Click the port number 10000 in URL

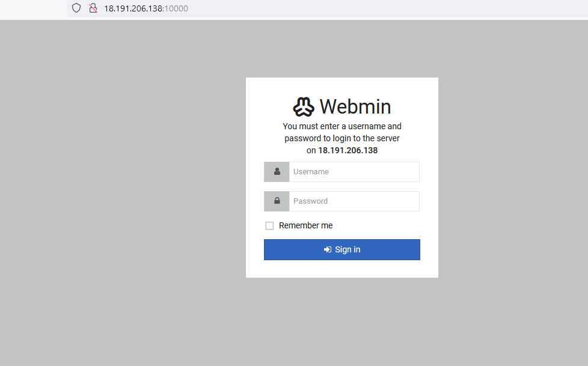[176, 8]
